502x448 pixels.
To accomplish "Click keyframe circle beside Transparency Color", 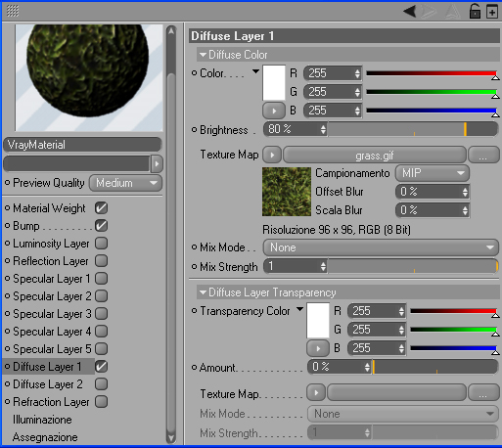I will [x=194, y=311].
